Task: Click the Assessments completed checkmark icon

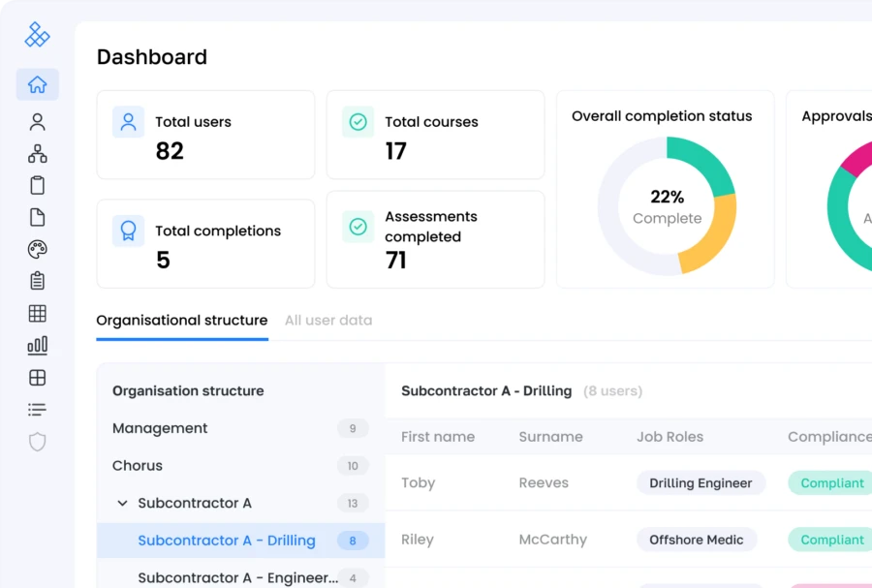Action: click(x=358, y=227)
